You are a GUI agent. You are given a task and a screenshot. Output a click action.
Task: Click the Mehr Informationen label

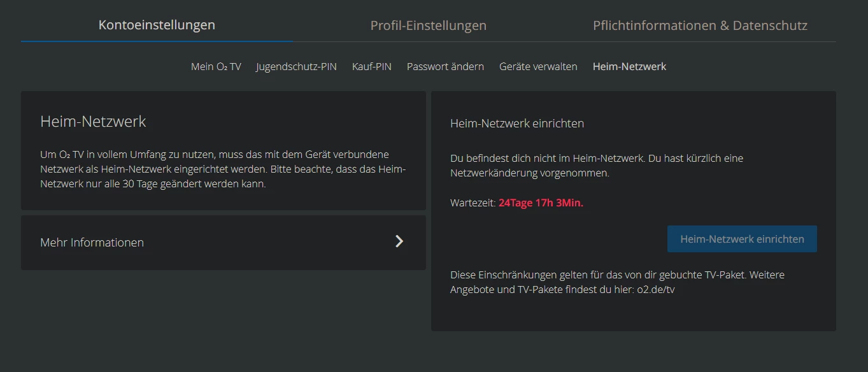(92, 243)
